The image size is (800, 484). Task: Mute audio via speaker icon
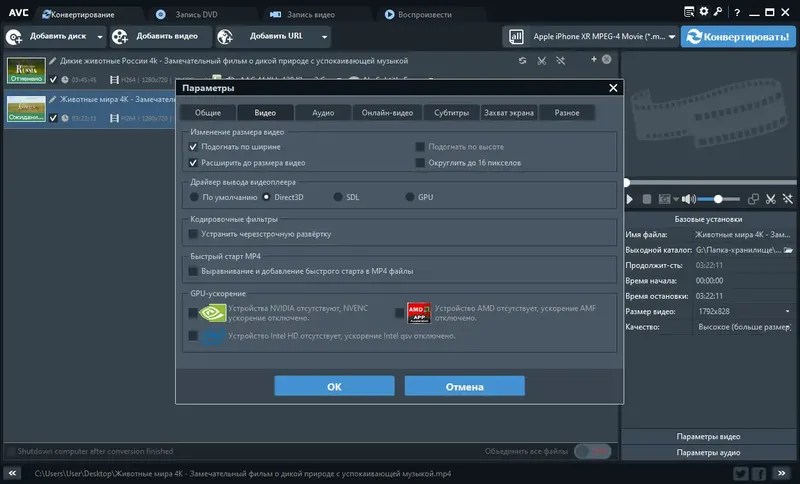(688, 199)
